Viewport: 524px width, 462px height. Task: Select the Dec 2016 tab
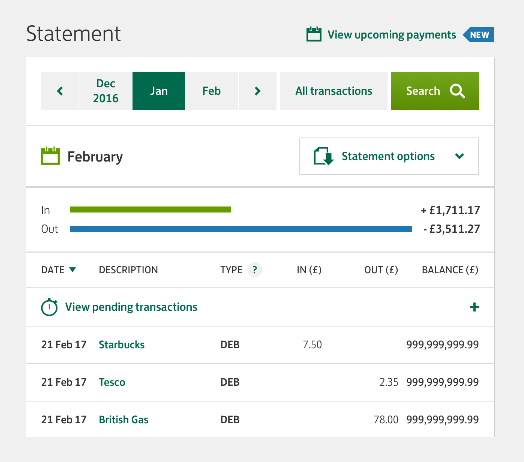click(106, 91)
